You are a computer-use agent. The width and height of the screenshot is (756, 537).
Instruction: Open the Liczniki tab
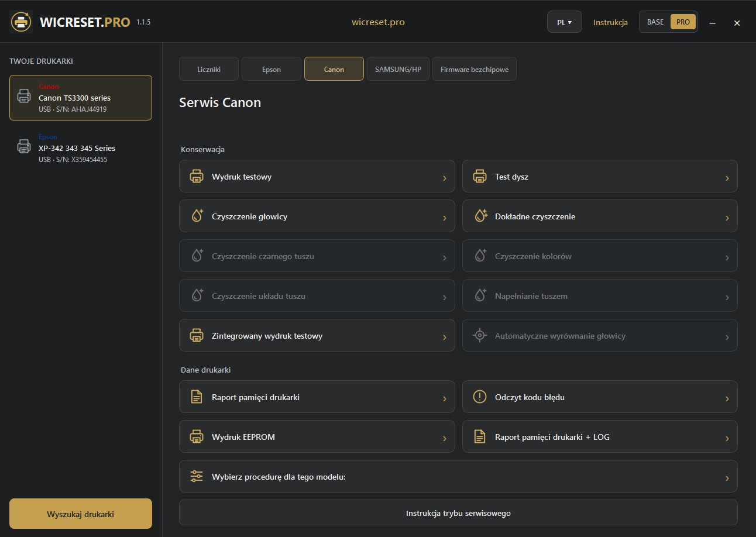209,69
